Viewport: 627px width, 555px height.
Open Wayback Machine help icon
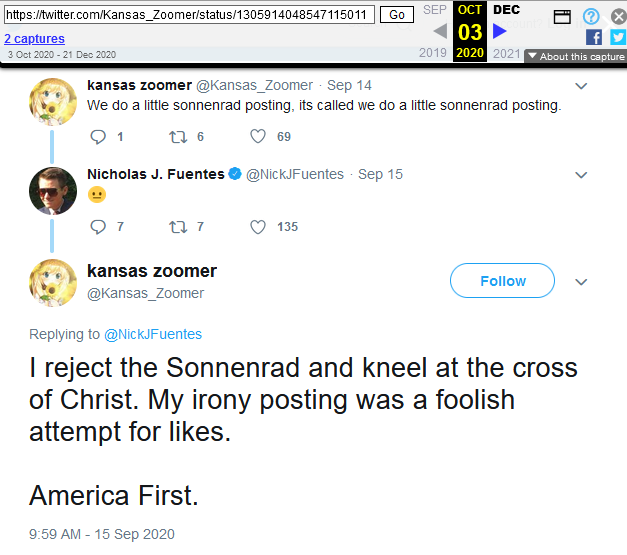(x=591, y=16)
